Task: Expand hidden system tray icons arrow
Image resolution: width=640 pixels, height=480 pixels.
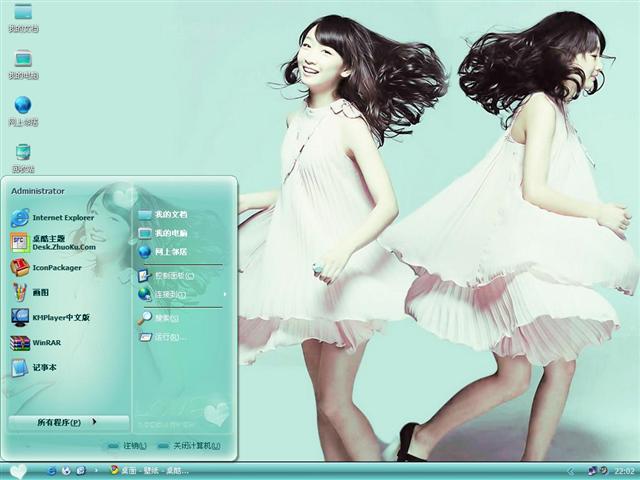Action: (x=571, y=470)
